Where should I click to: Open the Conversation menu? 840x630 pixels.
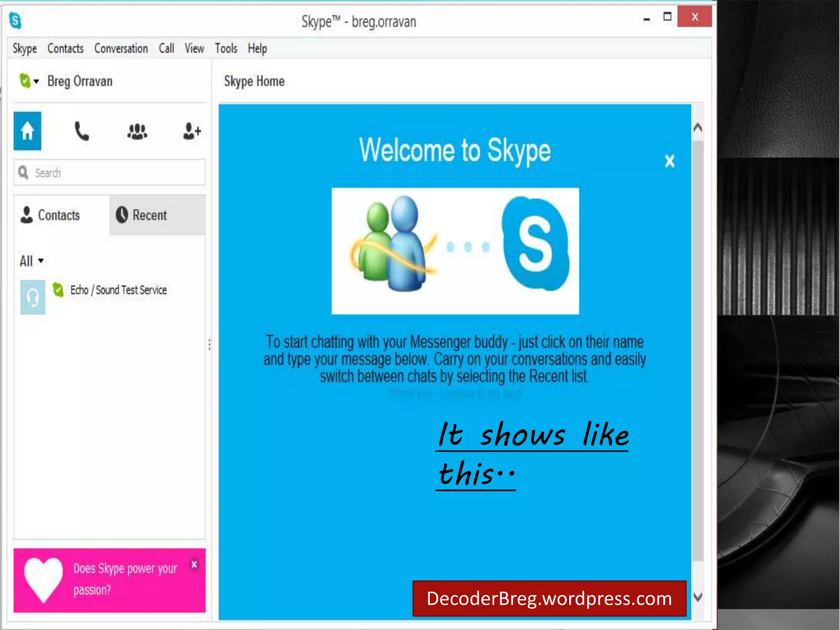(121, 48)
